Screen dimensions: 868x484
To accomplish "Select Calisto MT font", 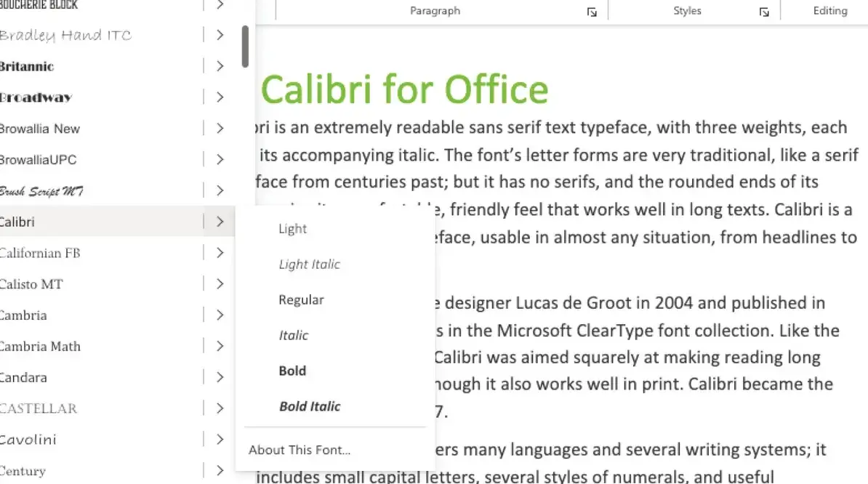I will 31,283.
